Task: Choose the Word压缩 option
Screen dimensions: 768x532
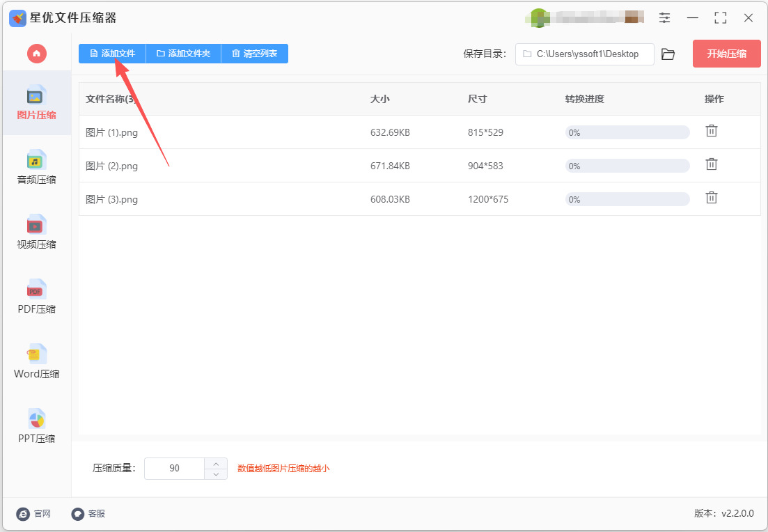Action: pyautogui.click(x=37, y=361)
